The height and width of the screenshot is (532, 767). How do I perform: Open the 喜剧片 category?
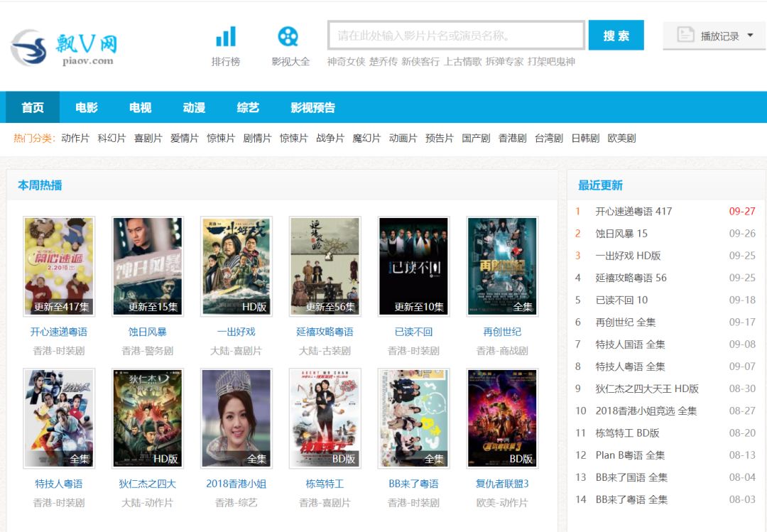[x=148, y=139]
